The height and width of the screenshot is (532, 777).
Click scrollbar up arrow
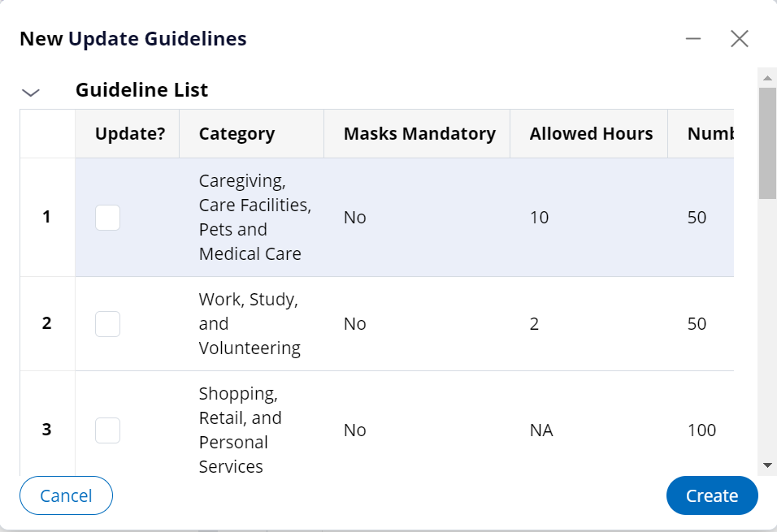(x=767, y=78)
